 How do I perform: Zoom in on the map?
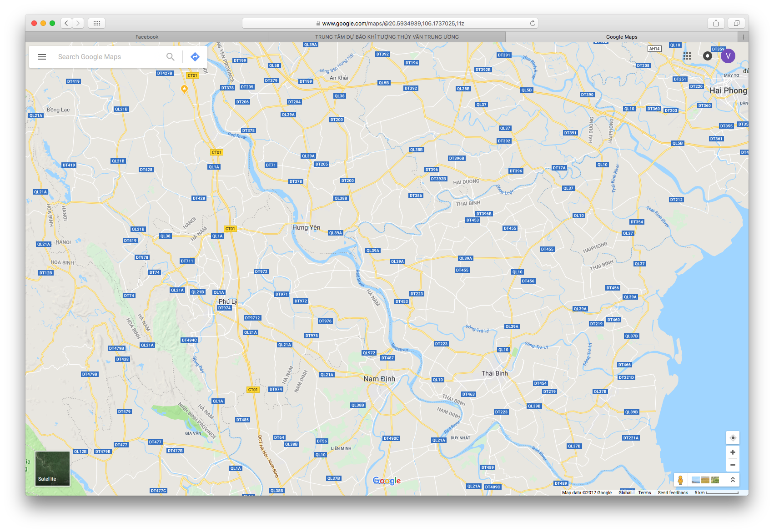click(x=733, y=452)
